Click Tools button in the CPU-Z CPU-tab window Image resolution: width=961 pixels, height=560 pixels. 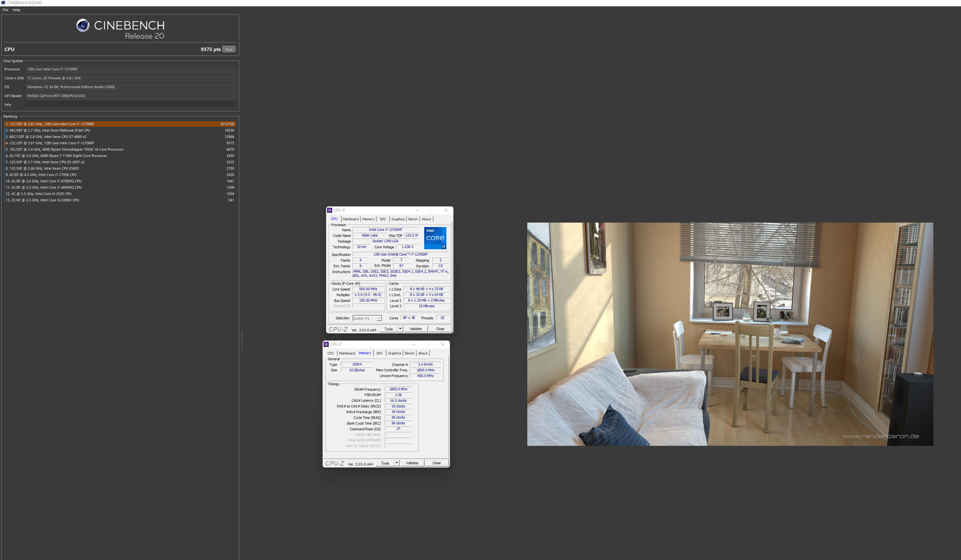[389, 329]
